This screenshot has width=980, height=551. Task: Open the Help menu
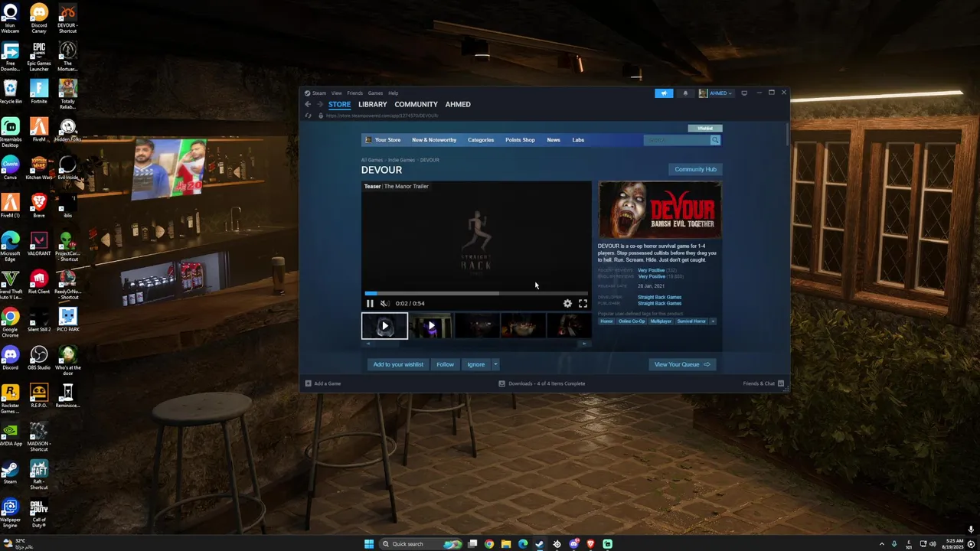coord(393,93)
